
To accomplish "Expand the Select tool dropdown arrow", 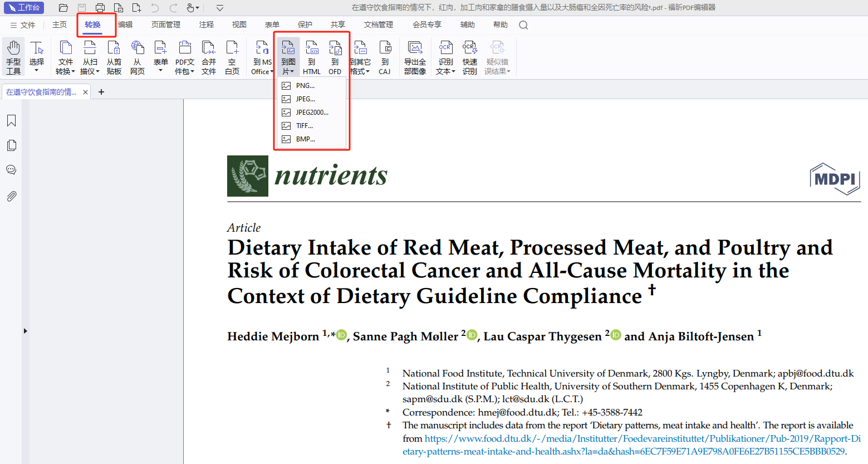I will [37, 70].
